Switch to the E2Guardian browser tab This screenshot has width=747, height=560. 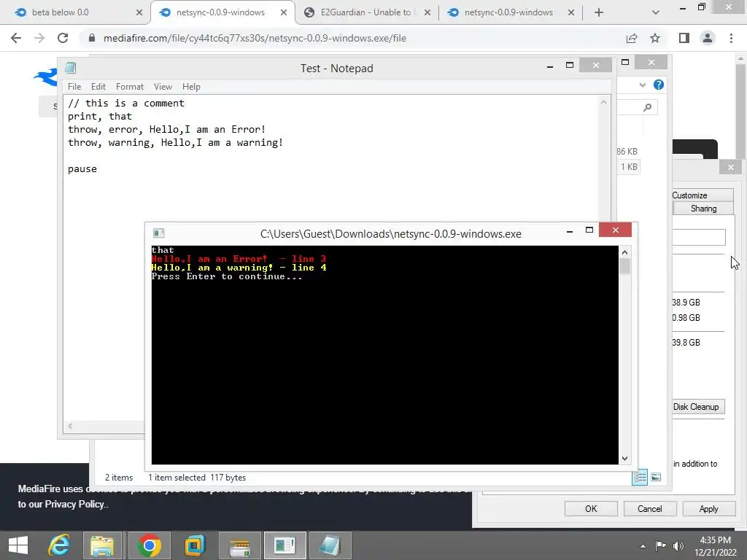[x=366, y=12]
